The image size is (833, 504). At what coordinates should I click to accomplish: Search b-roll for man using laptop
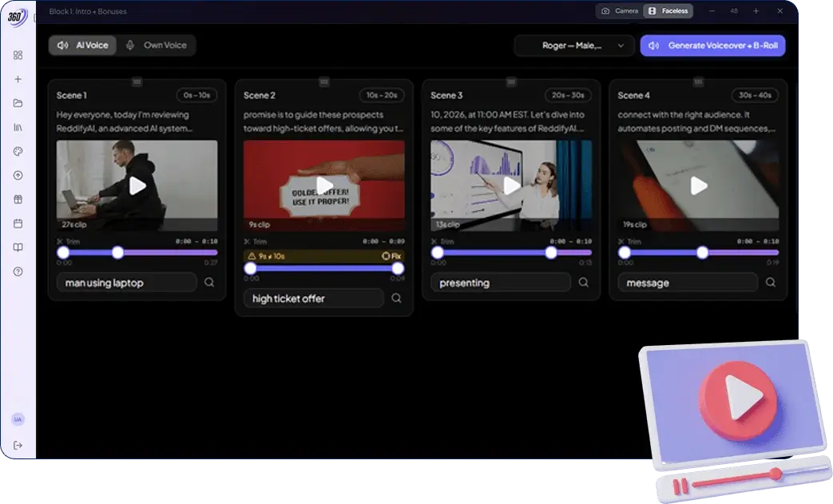coord(209,283)
